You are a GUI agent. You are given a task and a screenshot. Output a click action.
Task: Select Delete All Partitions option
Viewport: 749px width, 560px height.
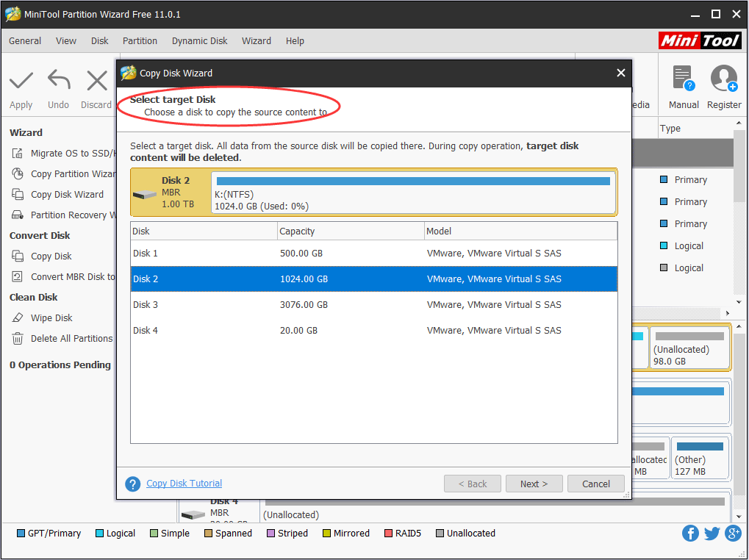coord(62,339)
